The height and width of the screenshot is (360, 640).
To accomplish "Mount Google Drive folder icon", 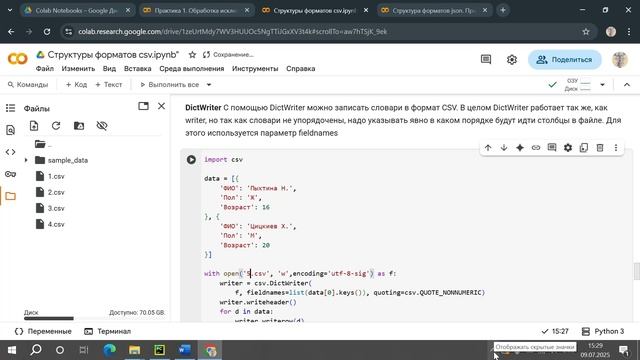I will point(79,126).
